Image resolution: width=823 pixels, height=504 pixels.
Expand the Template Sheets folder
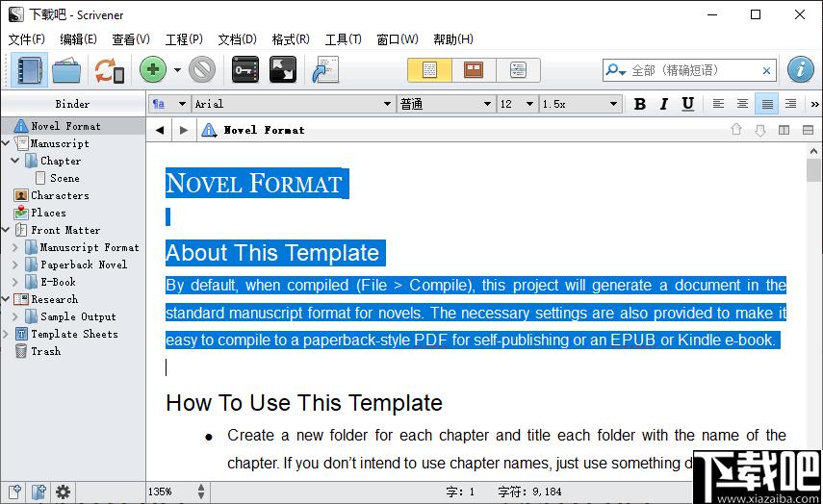click(x=6, y=334)
